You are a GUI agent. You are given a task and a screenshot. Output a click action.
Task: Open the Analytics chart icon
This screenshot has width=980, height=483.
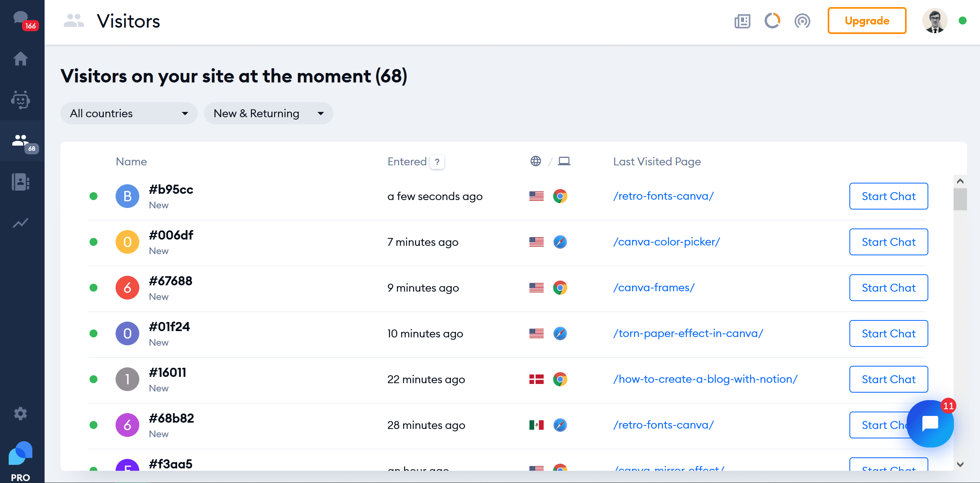pos(21,223)
